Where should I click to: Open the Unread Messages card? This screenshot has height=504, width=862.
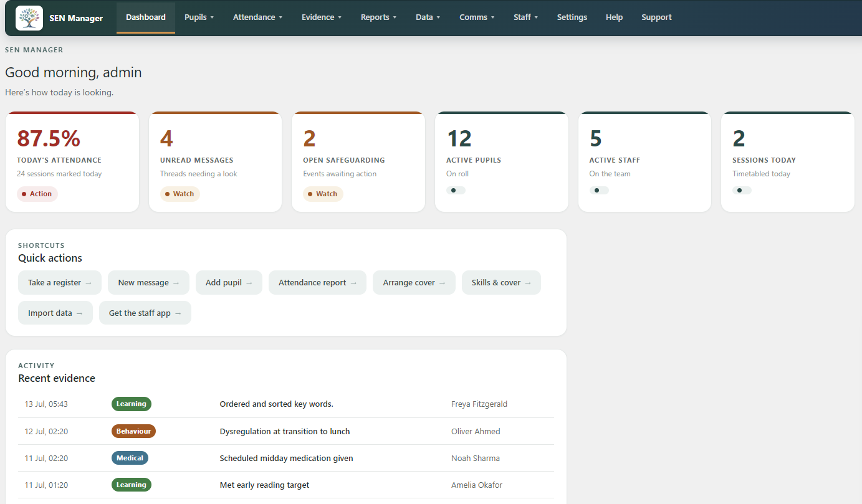pyautogui.click(x=215, y=162)
